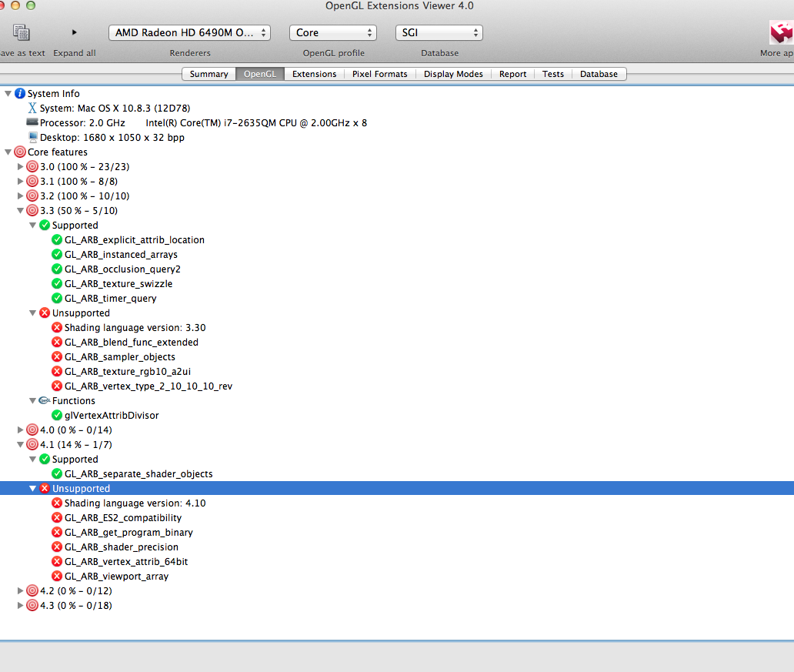Screen dimensions: 794x672
Task: Collapse the System Info tree node
Action: (8, 94)
